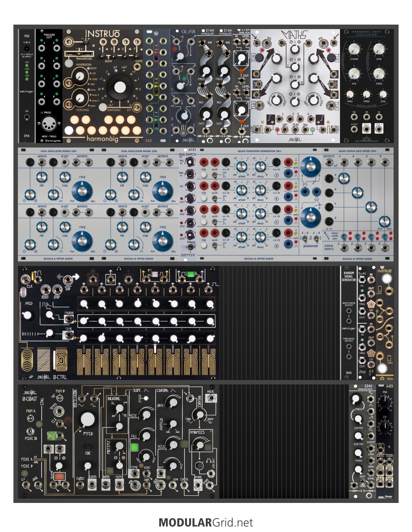Viewport: 412px width, 532px height.
Task: Click upper White Noise Output jack on 903A
Action: (x=348, y=311)
